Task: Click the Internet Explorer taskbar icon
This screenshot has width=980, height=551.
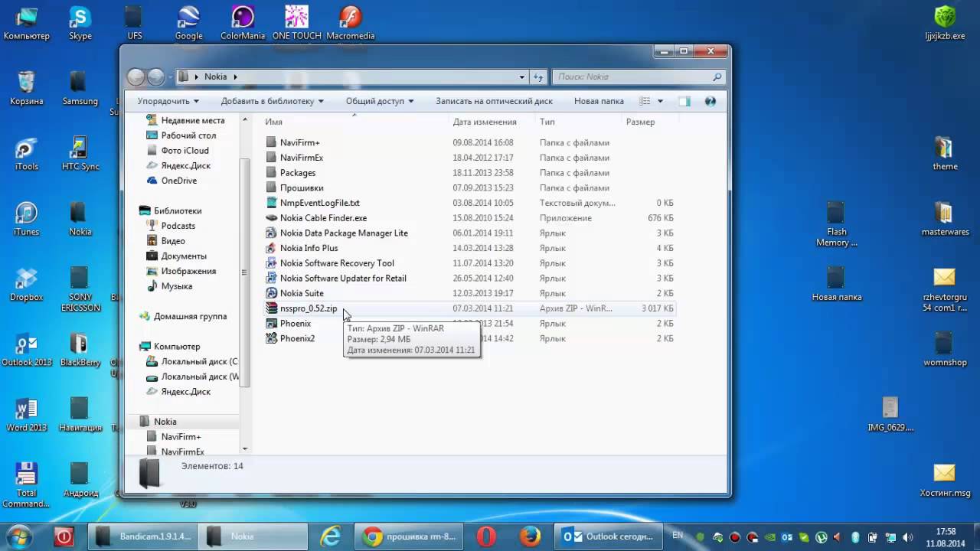Action: click(331, 536)
